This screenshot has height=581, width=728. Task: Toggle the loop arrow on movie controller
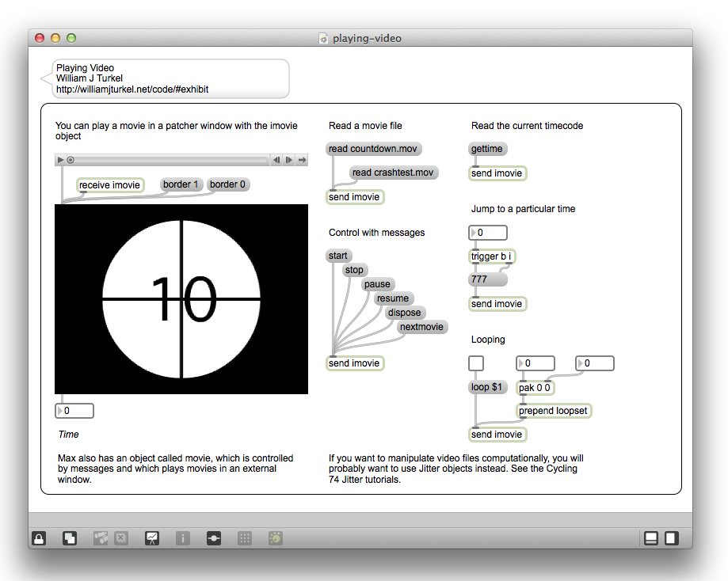pos(302,160)
